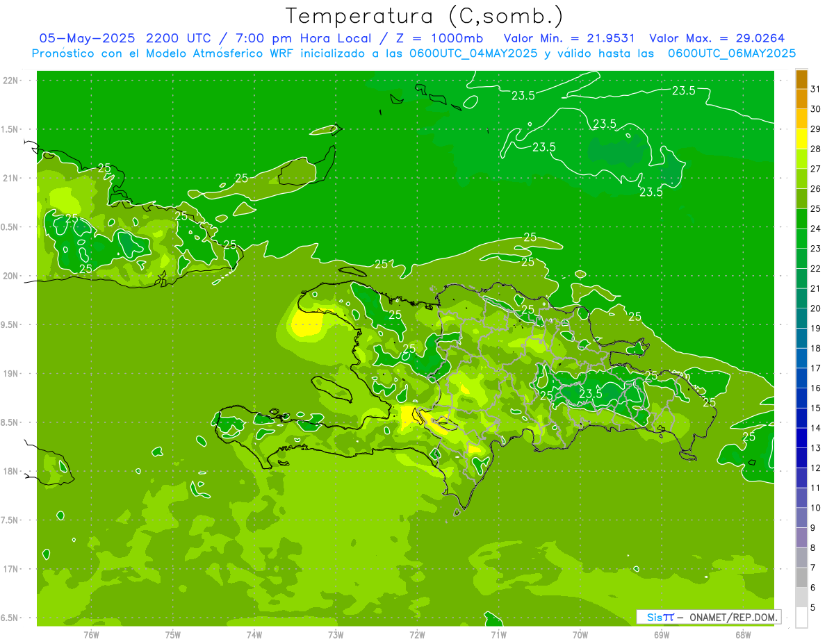This screenshot has height=644, width=834.
Task: Click the legend swatch between 20 and 21
Action: point(801,299)
